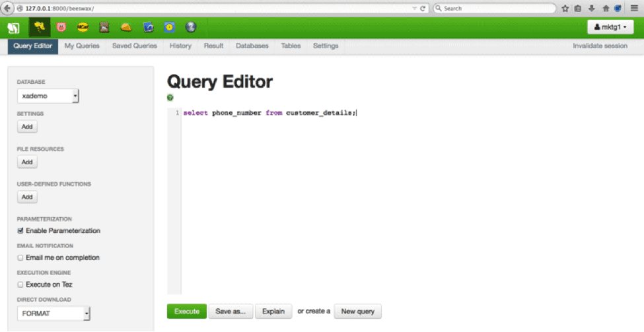The width and height of the screenshot is (644, 332).
Task: Click the browser bookmark star icon
Action: pyautogui.click(x=565, y=9)
